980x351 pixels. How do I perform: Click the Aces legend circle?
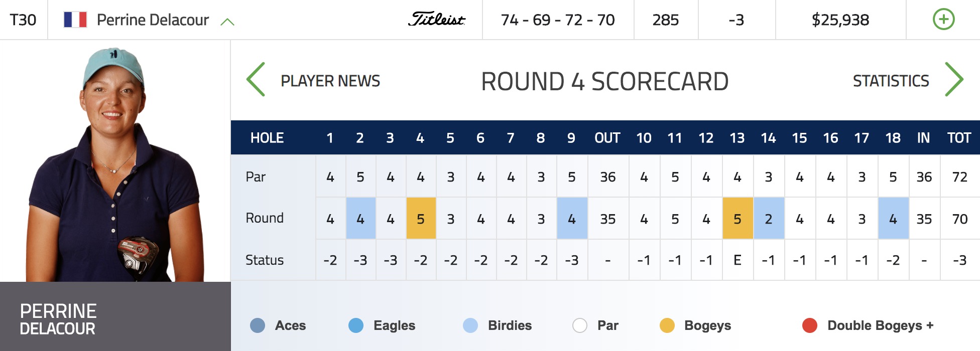(258, 325)
